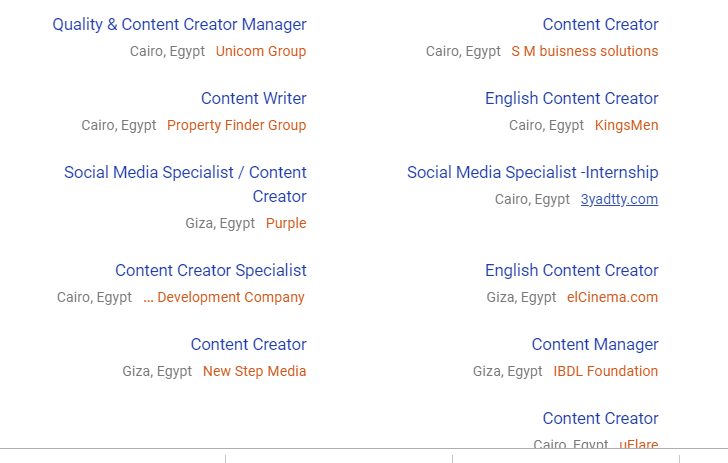Open the Content Manager job listing
This screenshot has width=728, height=463.
[x=595, y=345]
